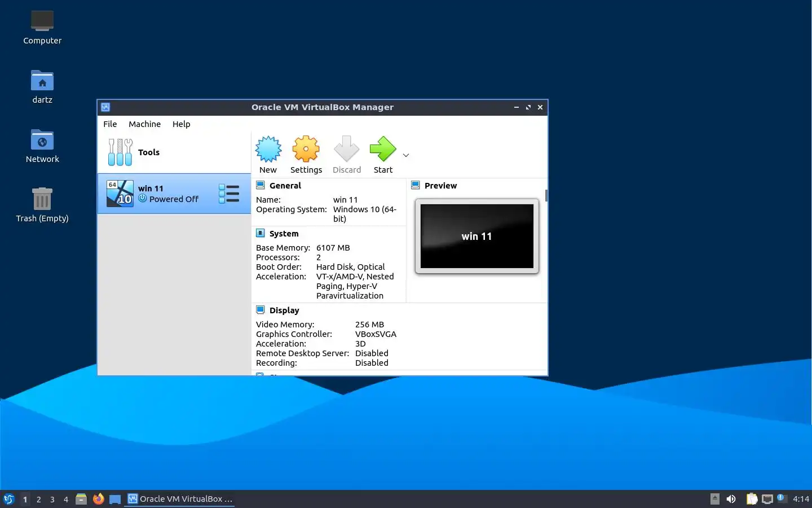Click the 'VBoxSVGA' graphics controller value
This screenshot has height=508, width=812.
click(x=376, y=334)
